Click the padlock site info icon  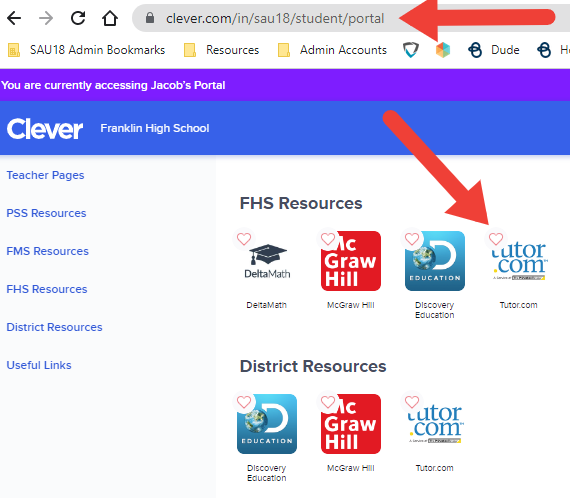tap(150, 18)
